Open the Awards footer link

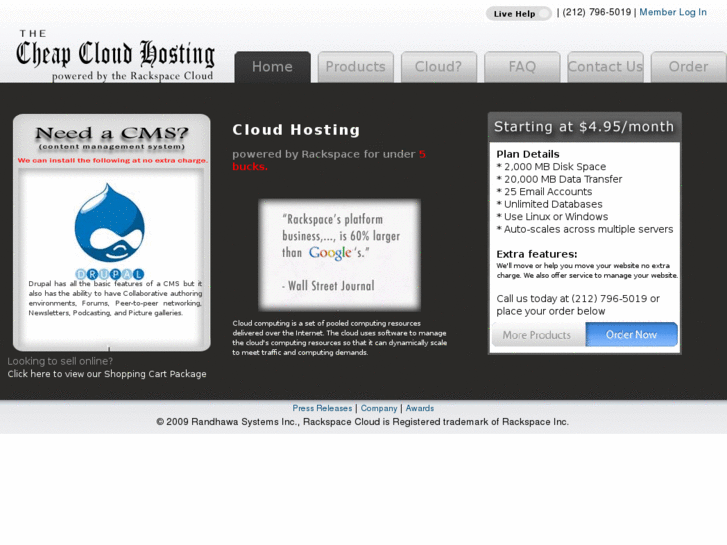coord(420,408)
